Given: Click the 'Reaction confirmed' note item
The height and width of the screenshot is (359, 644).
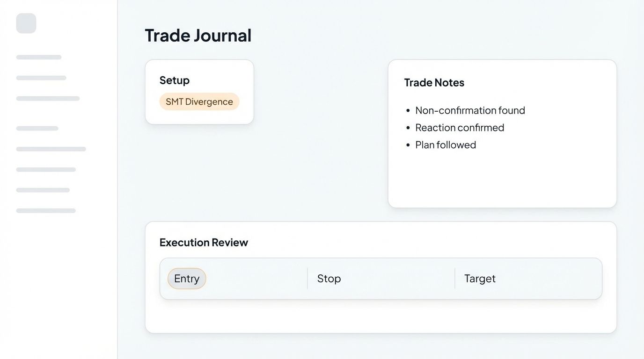Looking at the screenshot, I should (460, 128).
